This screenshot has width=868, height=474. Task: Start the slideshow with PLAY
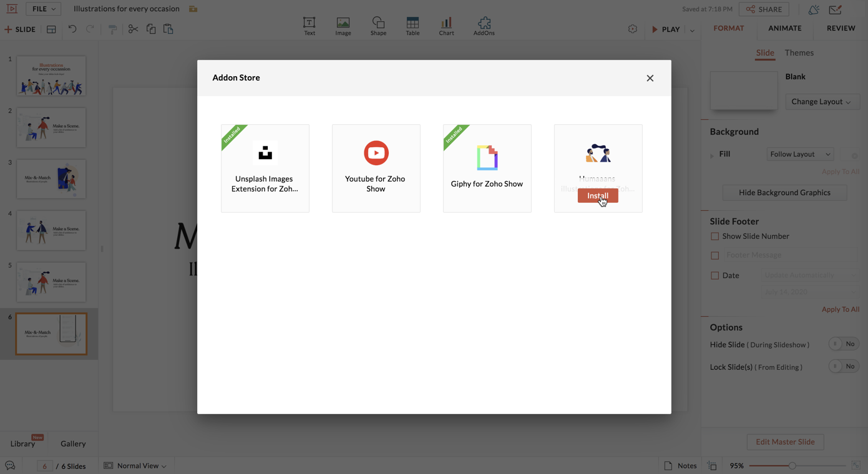coord(666,29)
